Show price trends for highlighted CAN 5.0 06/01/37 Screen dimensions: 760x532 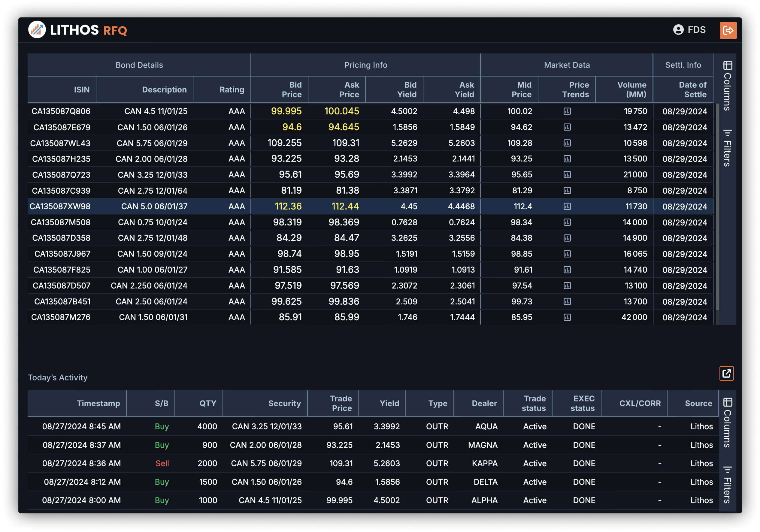(x=567, y=206)
